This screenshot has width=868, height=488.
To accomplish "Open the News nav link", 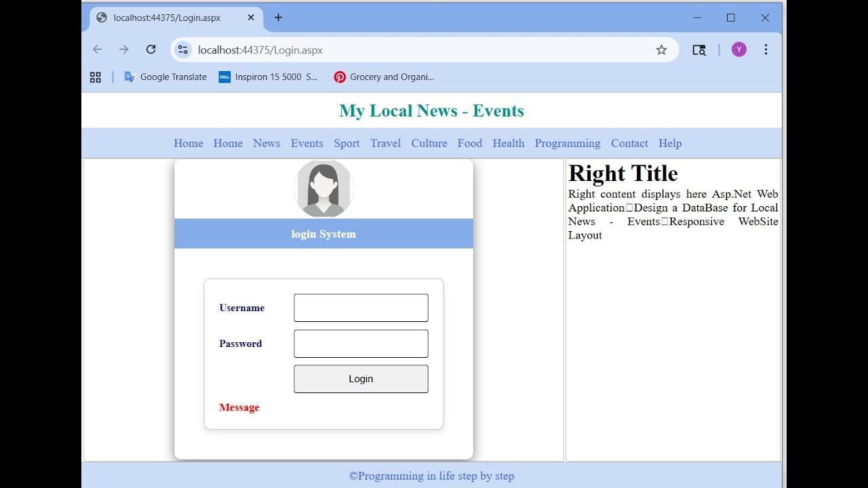I will [x=267, y=143].
